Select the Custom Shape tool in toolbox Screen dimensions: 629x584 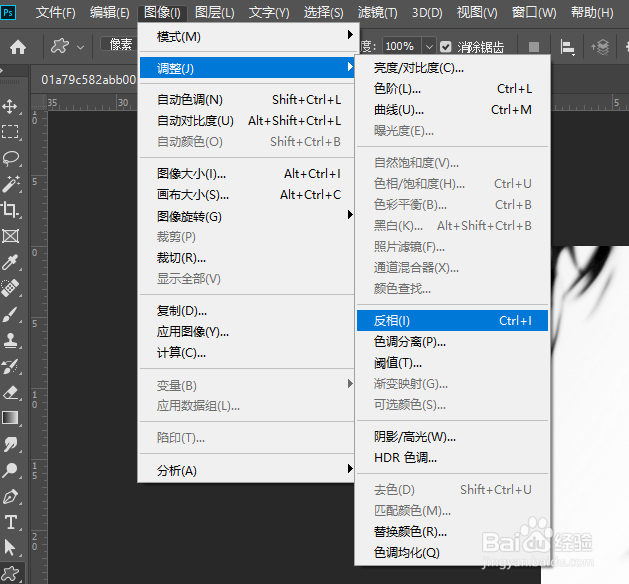tap(10, 574)
